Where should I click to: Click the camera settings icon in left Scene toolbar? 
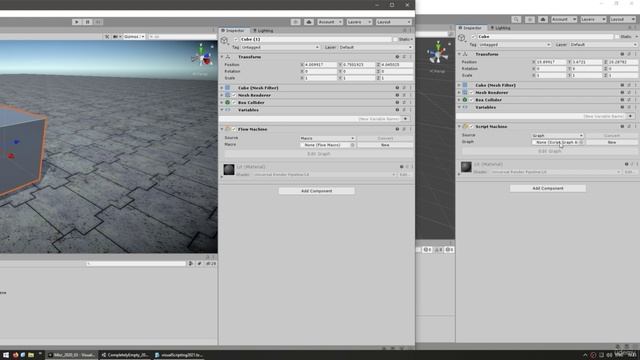click(x=116, y=36)
